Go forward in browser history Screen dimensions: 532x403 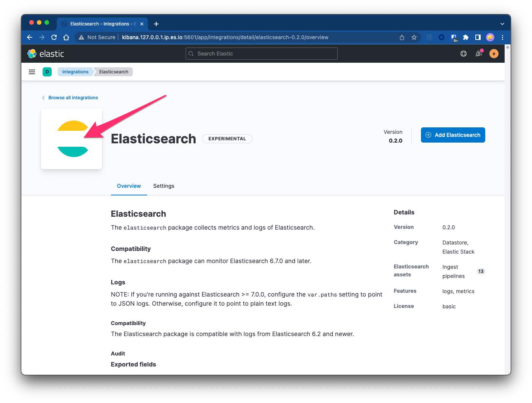click(42, 37)
